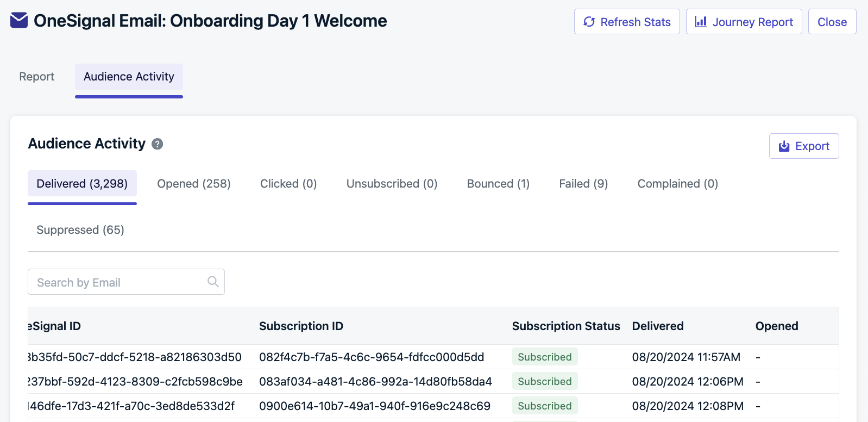Click the bar chart Journey Report icon

[x=701, y=22]
